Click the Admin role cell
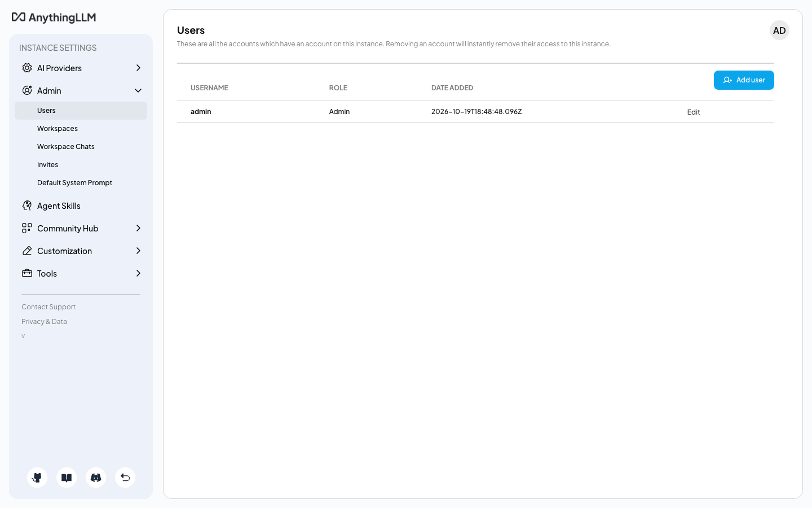Image resolution: width=812 pixels, height=508 pixels. click(339, 112)
